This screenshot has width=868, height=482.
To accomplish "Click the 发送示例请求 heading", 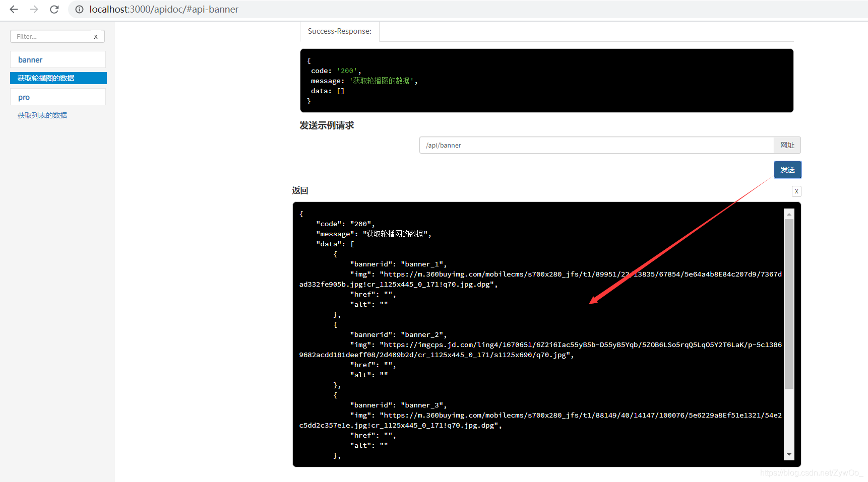I will pos(327,125).
